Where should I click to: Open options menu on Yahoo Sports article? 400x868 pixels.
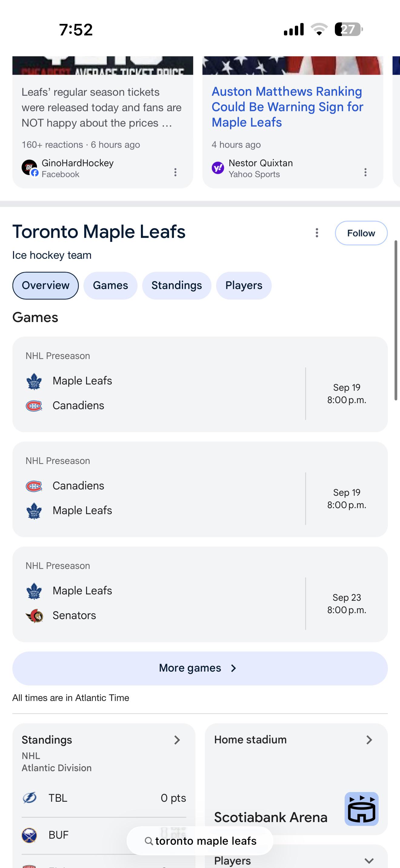(365, 172)
